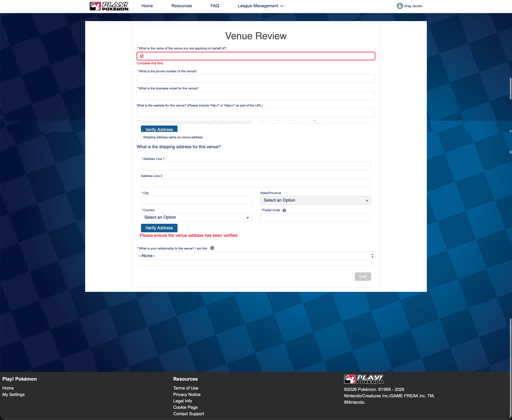Click the Postal Code info icon
512x420 pixels.
[x=284, y=210]
